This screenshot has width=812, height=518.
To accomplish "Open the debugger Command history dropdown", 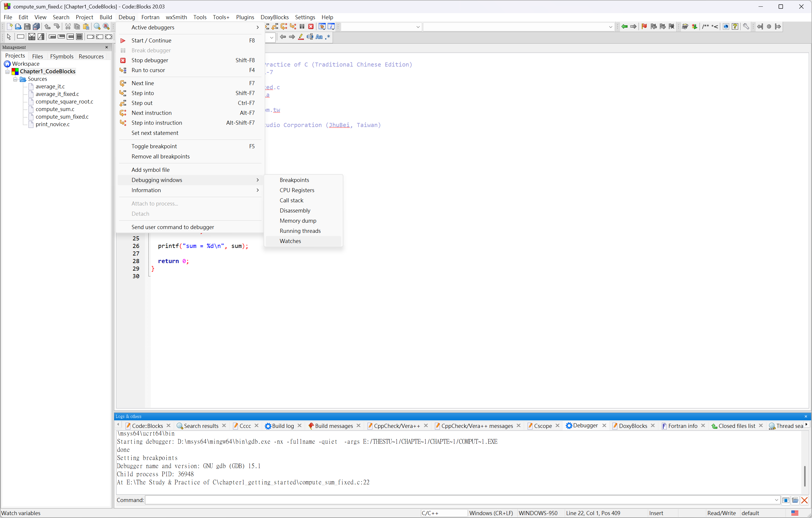I will (x=776, y=500).
